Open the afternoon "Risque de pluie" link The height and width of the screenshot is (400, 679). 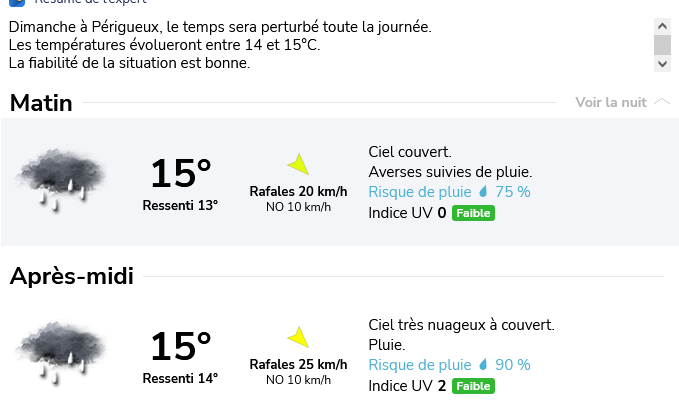pyautogui.click(x=419, y=365)
